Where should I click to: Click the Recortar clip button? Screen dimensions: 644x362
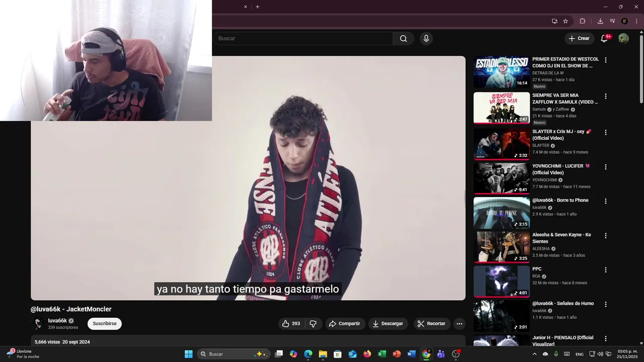(x=432, y=324)
